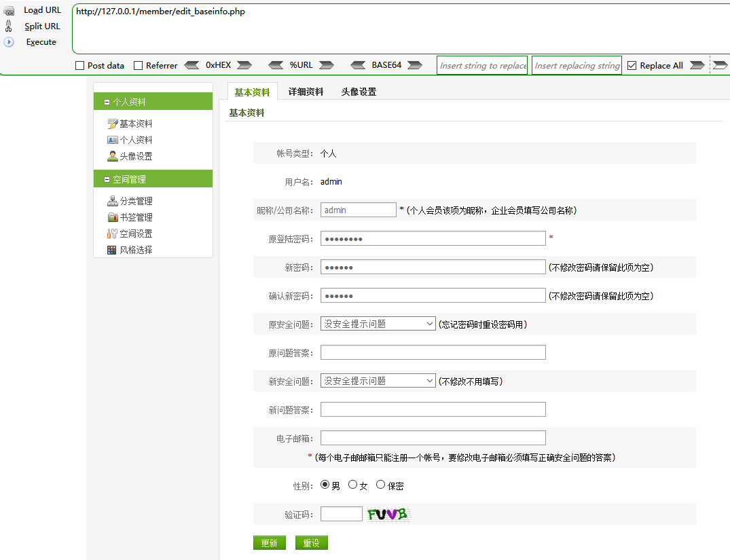The image size is (730, 560).
Task: Switch to the 详细资料 tab
Action: click(x=306, y=92)
